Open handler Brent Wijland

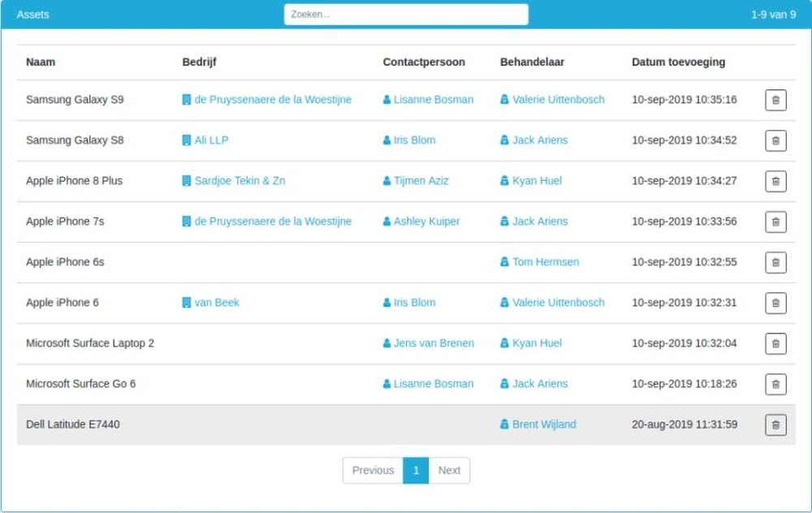(x=543, y=425)
